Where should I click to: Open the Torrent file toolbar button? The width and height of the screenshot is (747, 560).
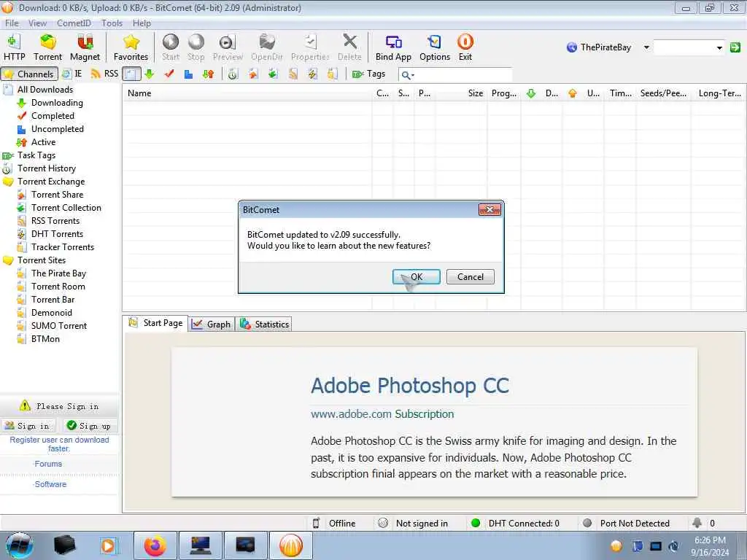pos(47,47)
